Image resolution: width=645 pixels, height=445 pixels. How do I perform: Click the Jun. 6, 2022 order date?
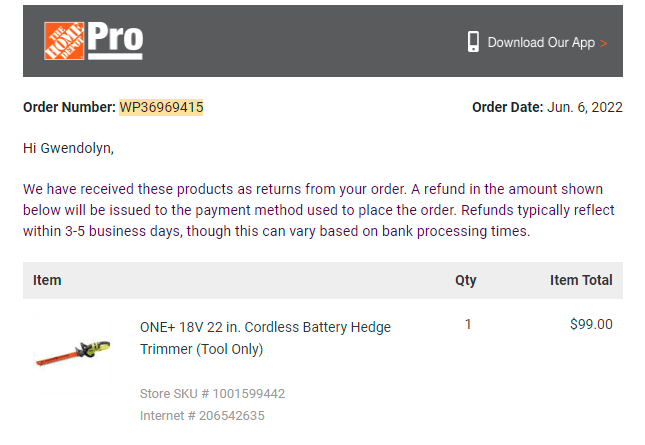[x=585, y=107]
